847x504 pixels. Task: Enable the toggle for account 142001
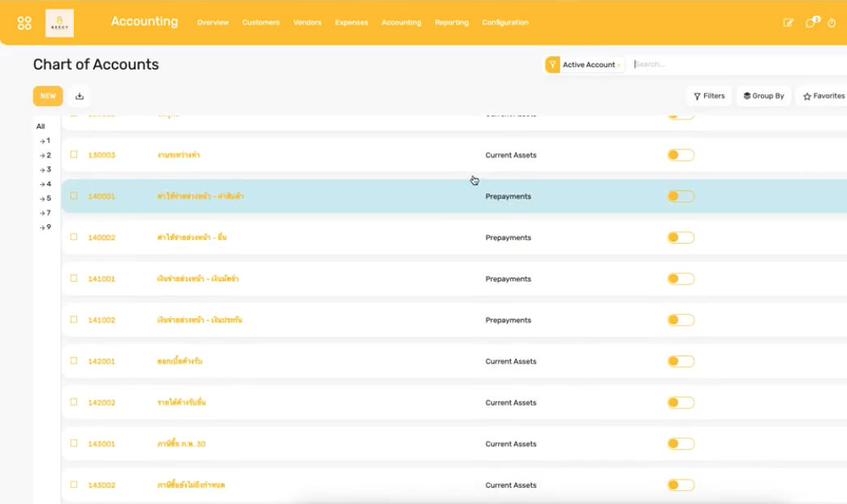point(681,361)
